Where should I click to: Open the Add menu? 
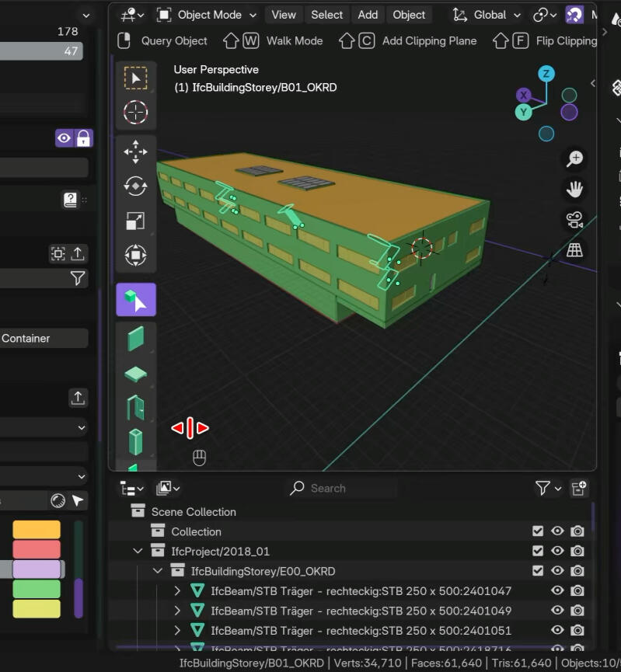click(368, 15)
